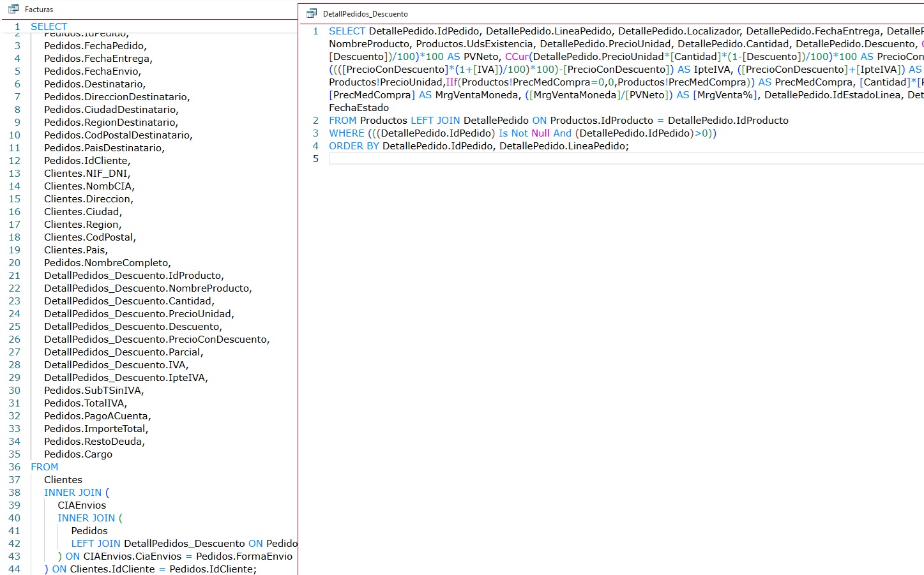Screen dimensions: 924x575
Task: Click Pedidos.TotalIVA on line 31
Action: [x=86, y=403]
